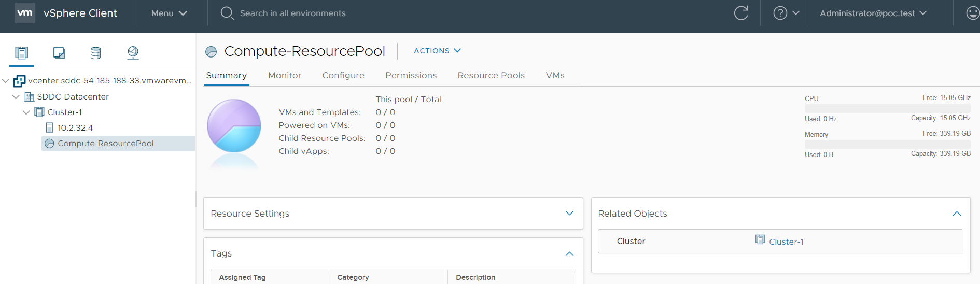Click the smiley feedback icon
The width and height of the screenshot is (980, 284).
coord(973,13)
